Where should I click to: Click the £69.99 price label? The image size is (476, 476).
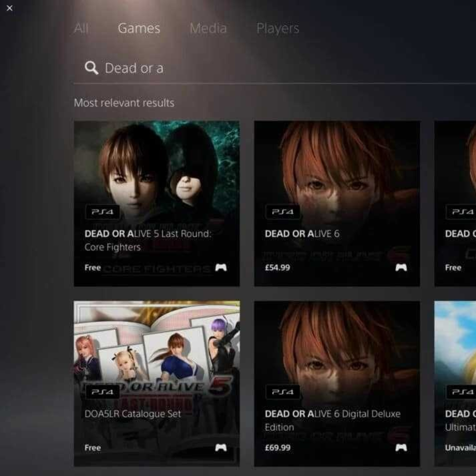click(x=278, y=447)
